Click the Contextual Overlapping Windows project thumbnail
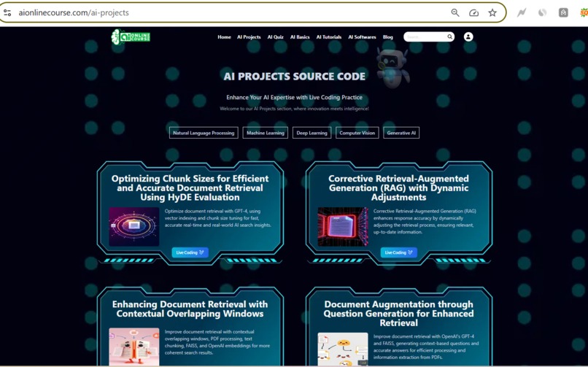The image size is (588, 367). [134, 347]
